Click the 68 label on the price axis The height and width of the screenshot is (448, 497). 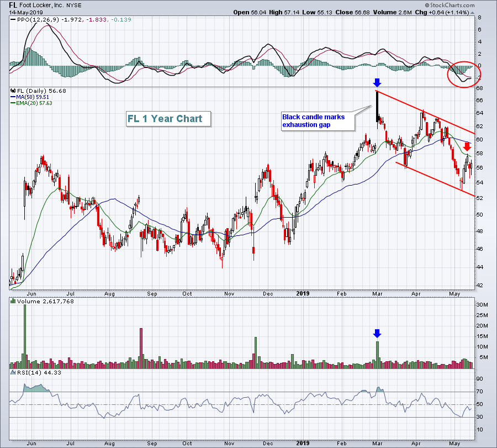479,88
